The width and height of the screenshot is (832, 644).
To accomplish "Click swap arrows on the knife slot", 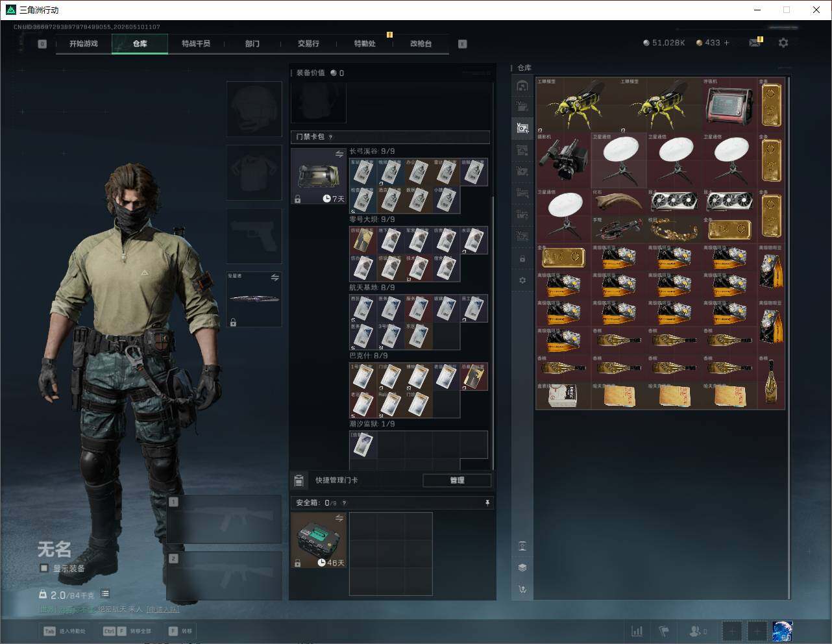I will [x=275, y=278].
